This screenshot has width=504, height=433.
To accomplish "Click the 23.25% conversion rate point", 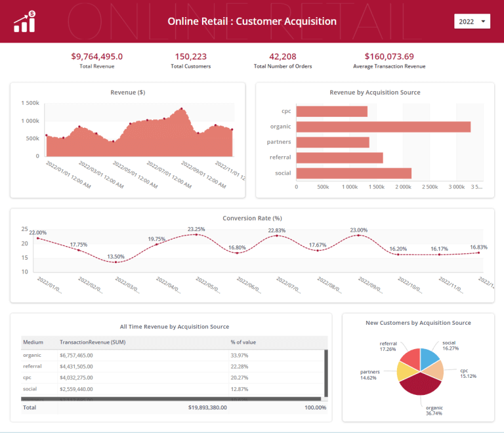I will [196, 235].
